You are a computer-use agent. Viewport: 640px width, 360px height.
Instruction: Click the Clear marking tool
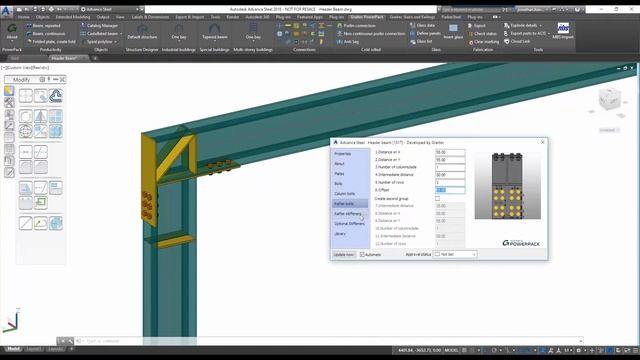point(483,42)
